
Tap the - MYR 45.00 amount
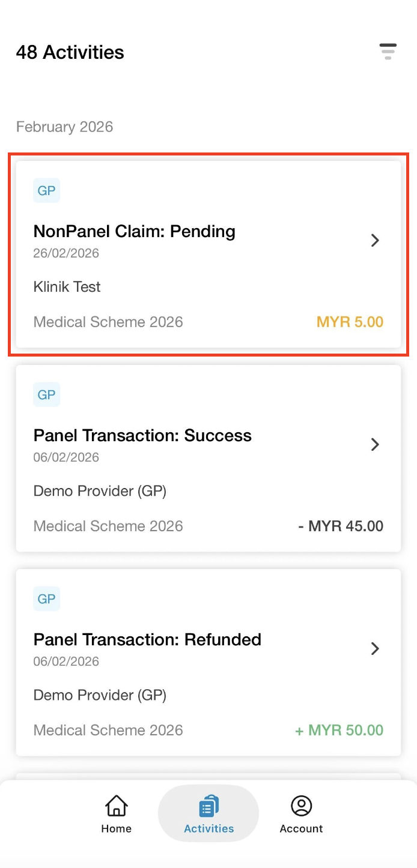341,526
